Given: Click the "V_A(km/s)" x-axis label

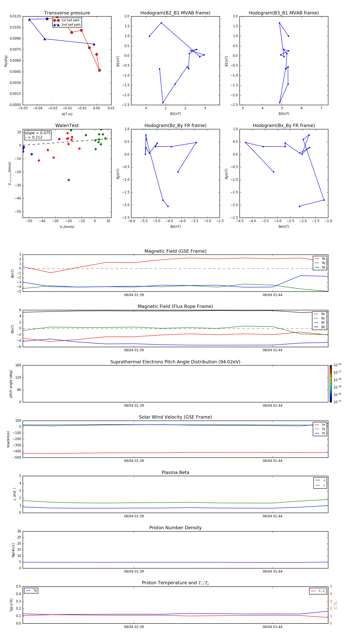Looking at the screenshot, I should [x=67, y=227].
